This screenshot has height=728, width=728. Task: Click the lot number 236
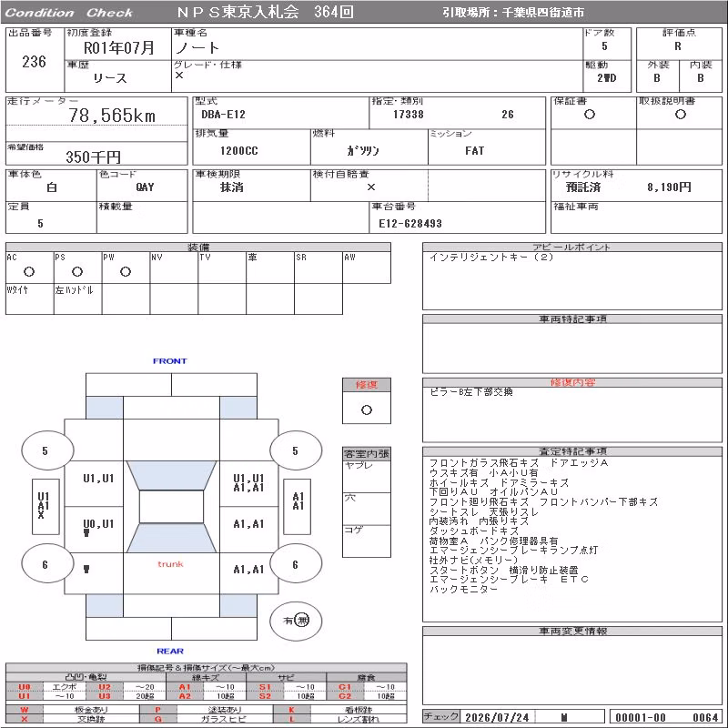[x=34, y=61]
